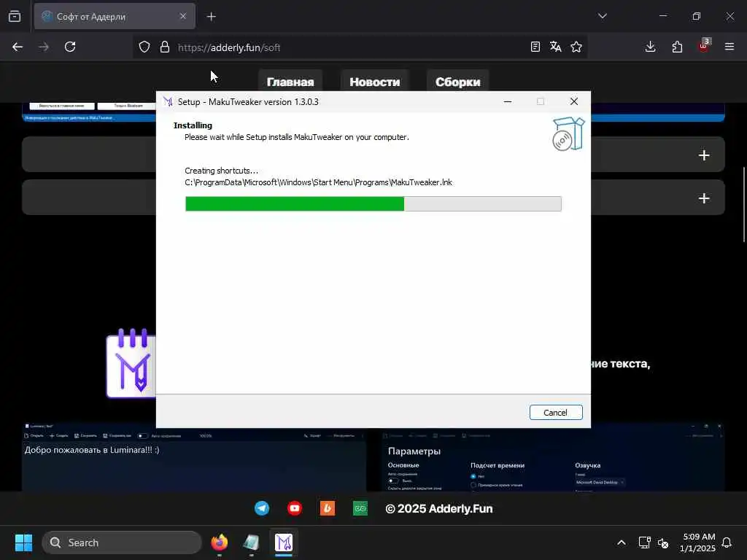Bookmark this page with star
The width and height of the screenshot is (747, 560).
click(x=576, y=47)
